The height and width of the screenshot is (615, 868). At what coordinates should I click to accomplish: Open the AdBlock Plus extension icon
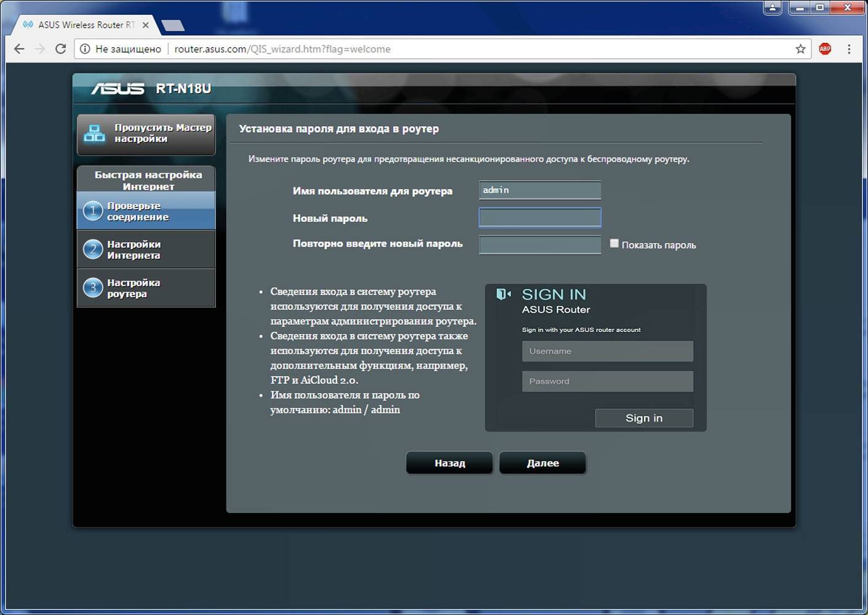[825, 49]
